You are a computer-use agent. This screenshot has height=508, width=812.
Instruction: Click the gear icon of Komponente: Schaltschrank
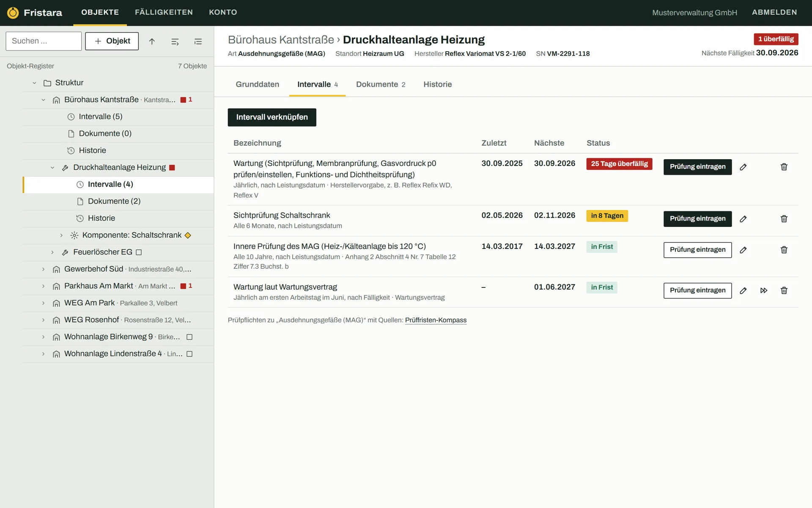(74, 235)
